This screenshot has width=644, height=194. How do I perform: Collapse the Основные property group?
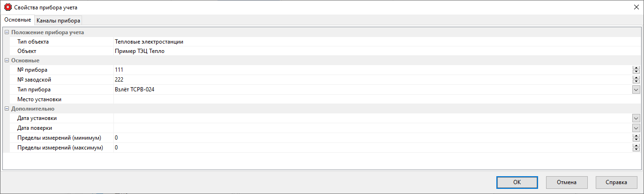point(7,60)
